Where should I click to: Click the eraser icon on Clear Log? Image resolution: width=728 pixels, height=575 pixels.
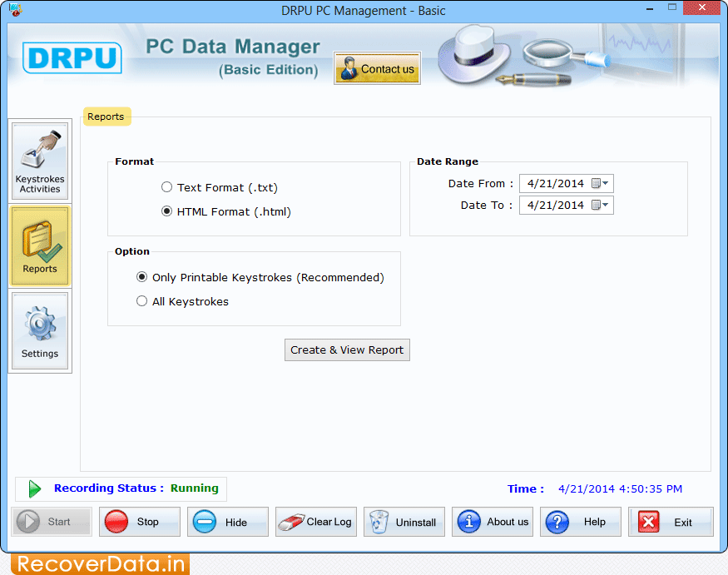coord(291,522)
